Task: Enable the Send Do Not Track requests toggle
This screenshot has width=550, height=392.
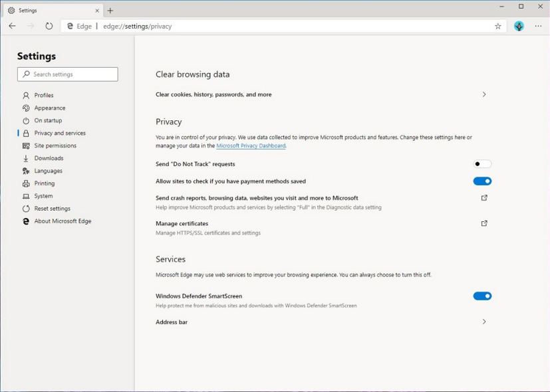Action: tap(482, 164)
